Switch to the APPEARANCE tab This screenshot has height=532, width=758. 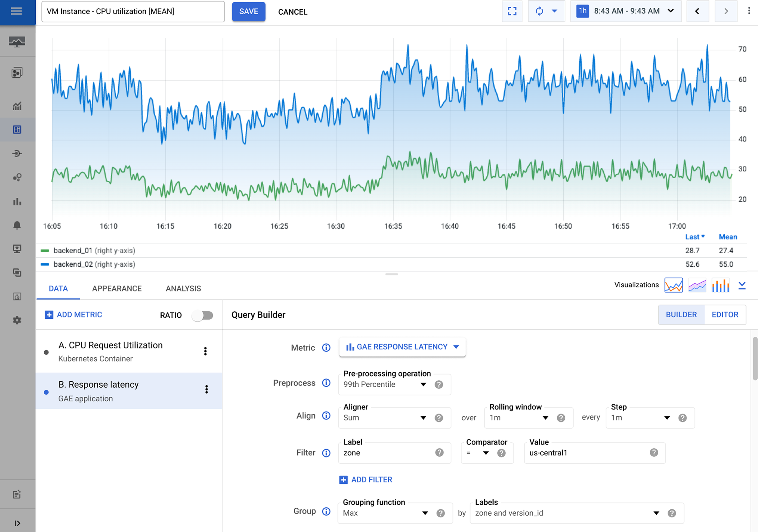(x=117, y=289)
